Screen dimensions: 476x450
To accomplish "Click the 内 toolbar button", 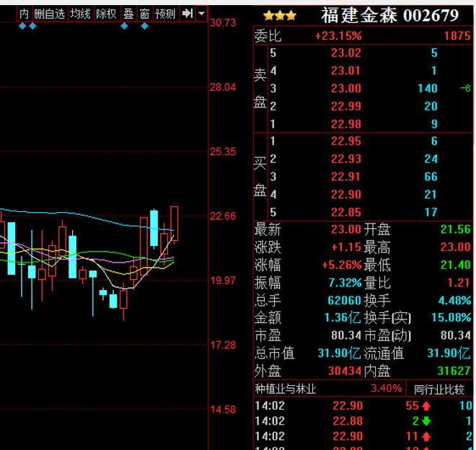I will 24,14.
